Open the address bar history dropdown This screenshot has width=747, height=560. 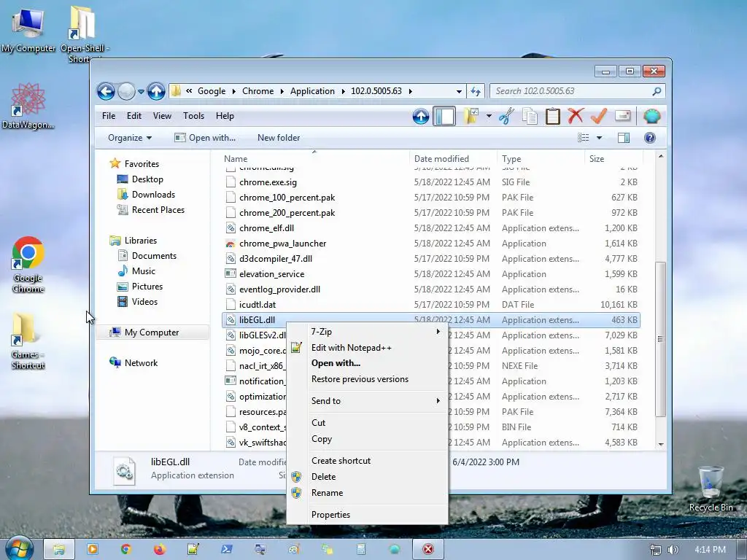[459, 91]
